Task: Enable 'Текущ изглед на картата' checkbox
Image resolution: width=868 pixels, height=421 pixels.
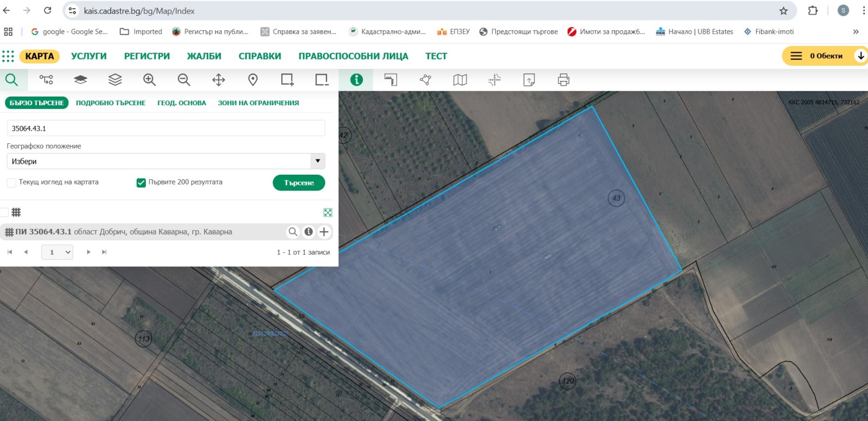Action: tap(11, 183)
